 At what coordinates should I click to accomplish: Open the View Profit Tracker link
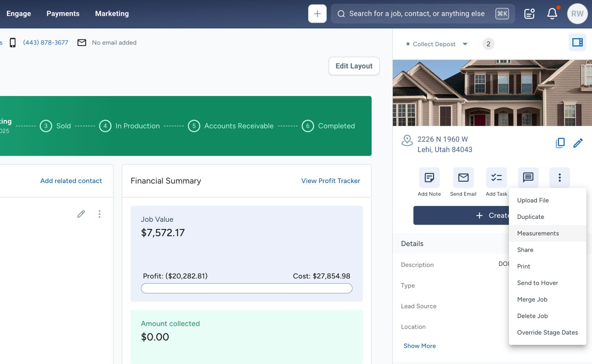(330, 181)
